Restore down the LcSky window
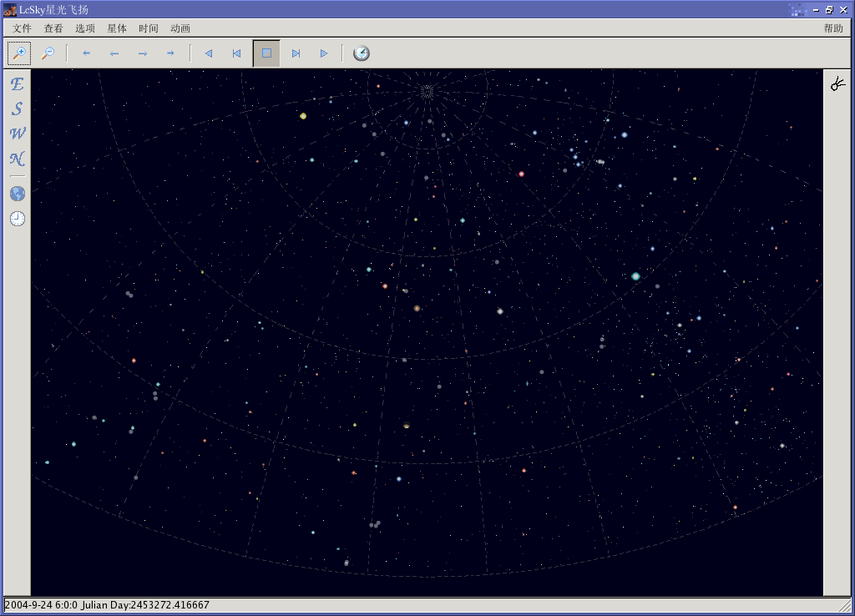Image resolution: width=855 pixels, height=616 pixels. 829,10
